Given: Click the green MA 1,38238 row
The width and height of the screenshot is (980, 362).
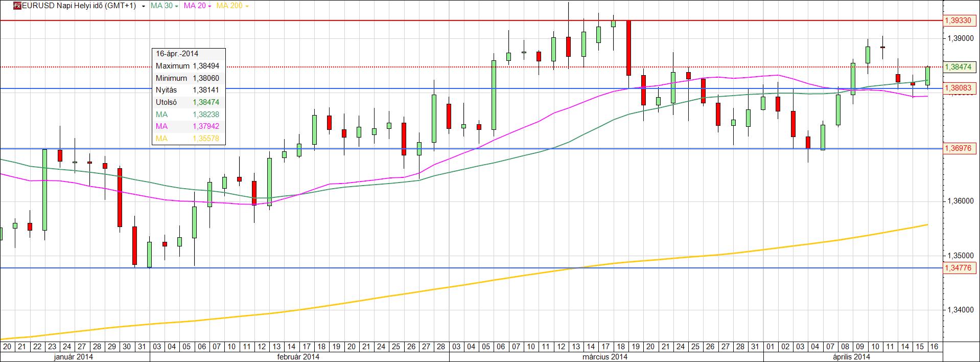Looking at the screenshot, I should pyautogui.click(x=188, y=115).
